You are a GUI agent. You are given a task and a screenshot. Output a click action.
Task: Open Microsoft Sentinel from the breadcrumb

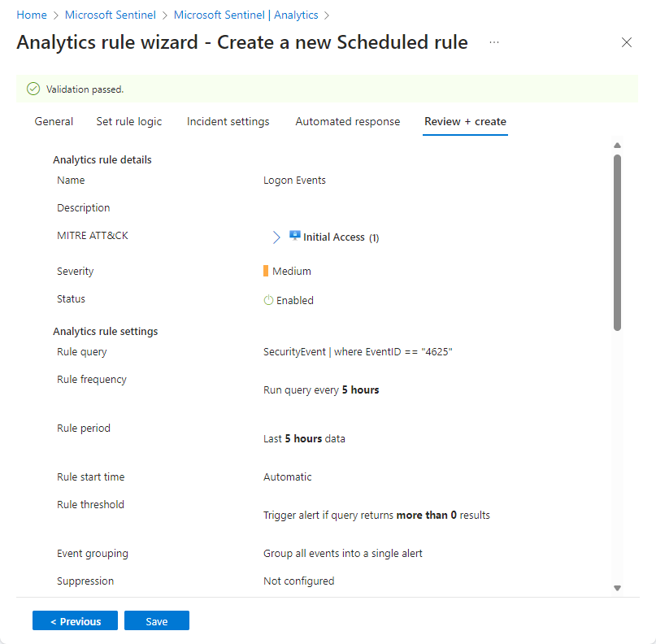110,15
